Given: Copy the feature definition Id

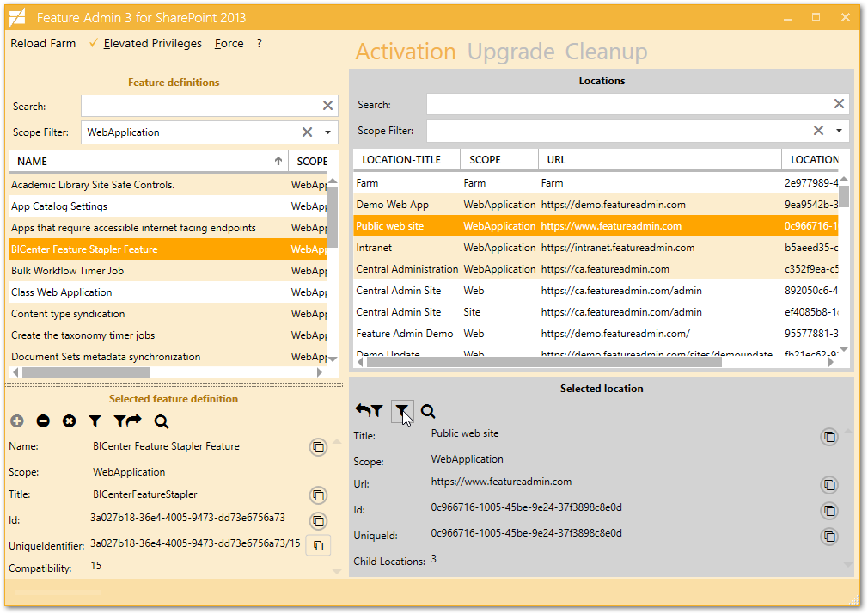Looking at the screenshot, I should (x=318, y=520).
